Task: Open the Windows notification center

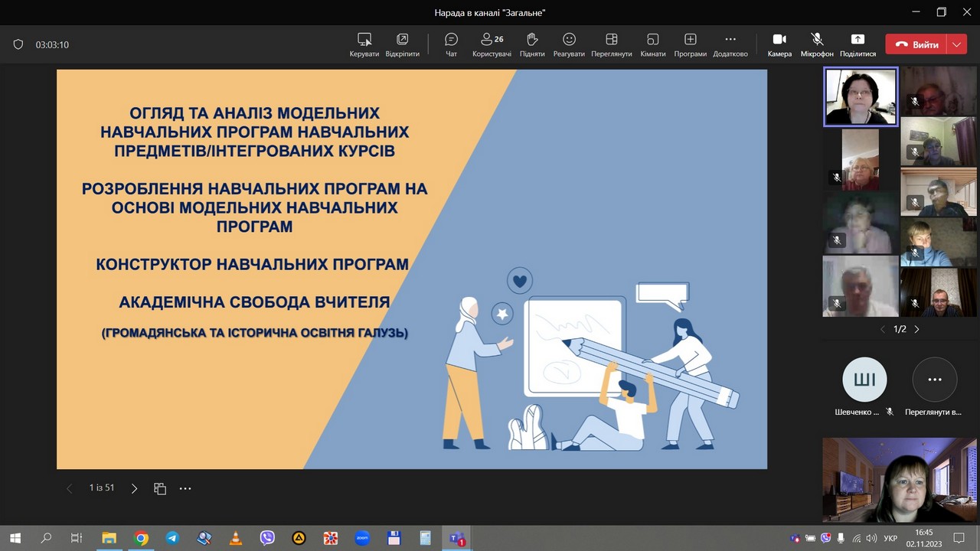Action: pyautogui.click(x=959, y=538)
